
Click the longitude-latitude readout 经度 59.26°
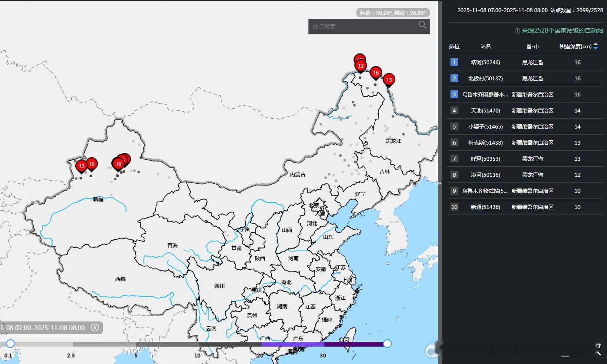pyautogui.click(x=393, y=13)
